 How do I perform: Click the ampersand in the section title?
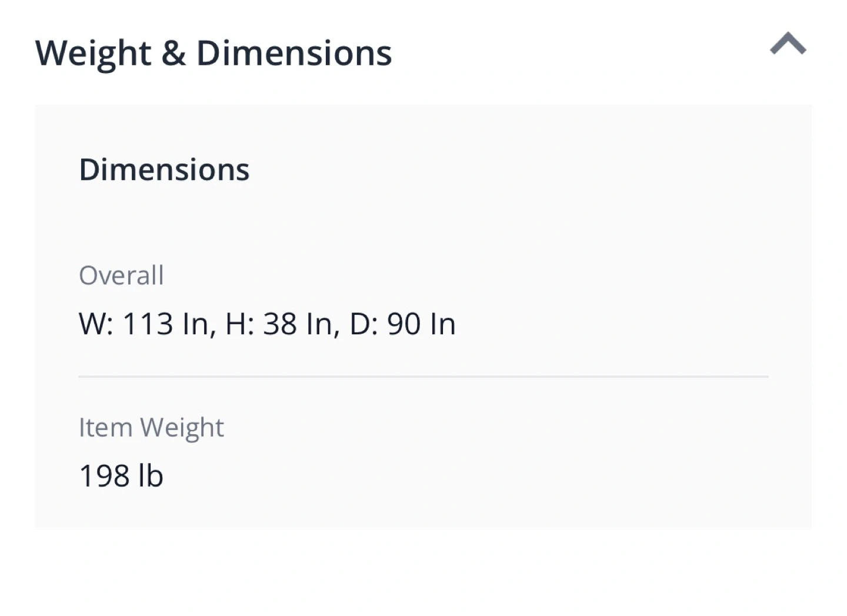[173, 53]
